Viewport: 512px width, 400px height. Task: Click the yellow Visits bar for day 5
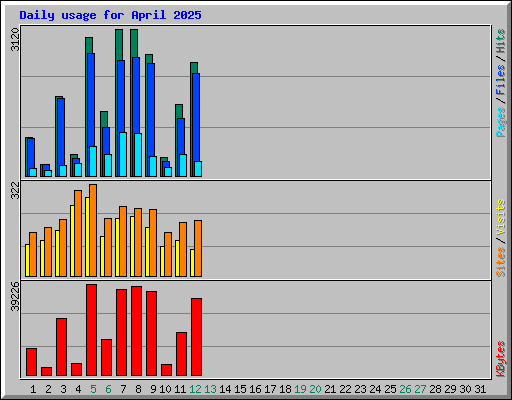click(x=87, y=237)
